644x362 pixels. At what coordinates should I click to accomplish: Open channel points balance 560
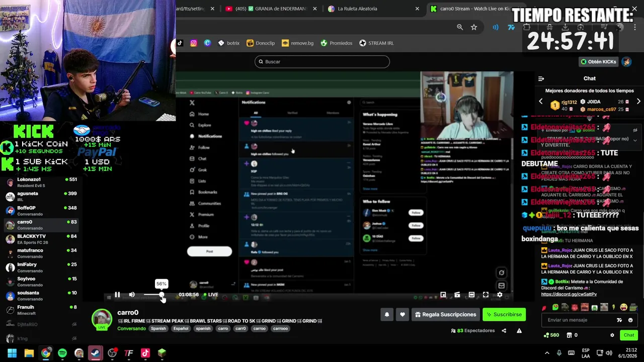(x=551, y=335)
